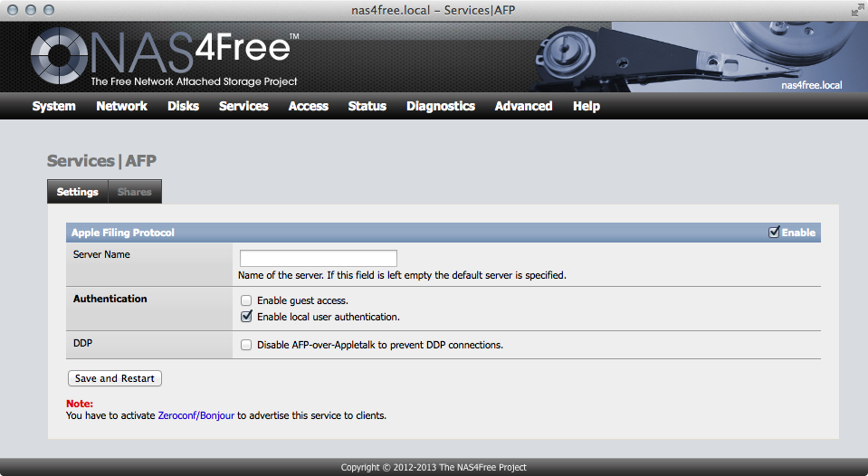Switch to the Shares tab
The image size is (868, 476).
click(x=135, y=192)
